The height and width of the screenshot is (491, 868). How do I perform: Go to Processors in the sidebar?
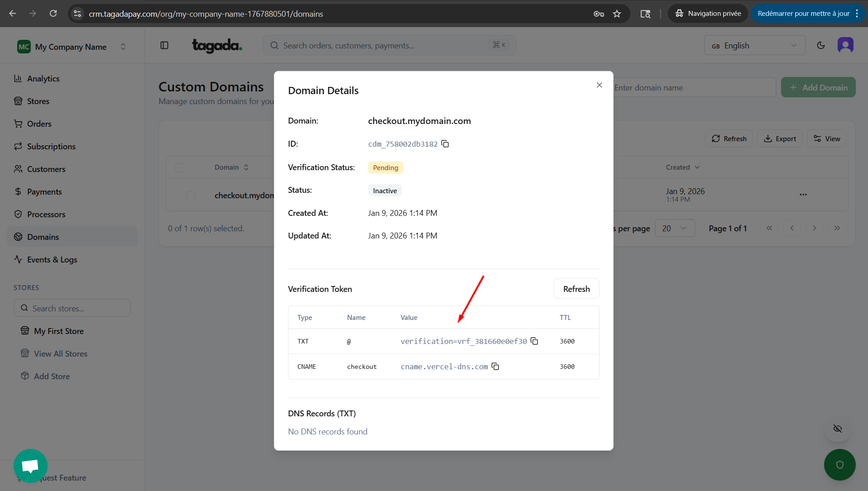(x=46, y=214)
